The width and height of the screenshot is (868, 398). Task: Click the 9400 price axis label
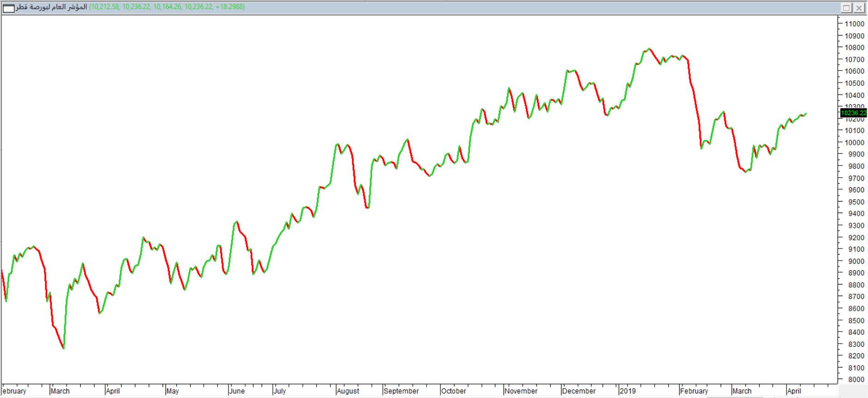[x=856, y=214]
